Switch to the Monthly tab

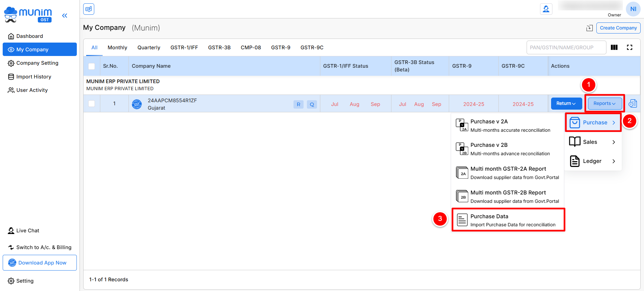(117, 48)
